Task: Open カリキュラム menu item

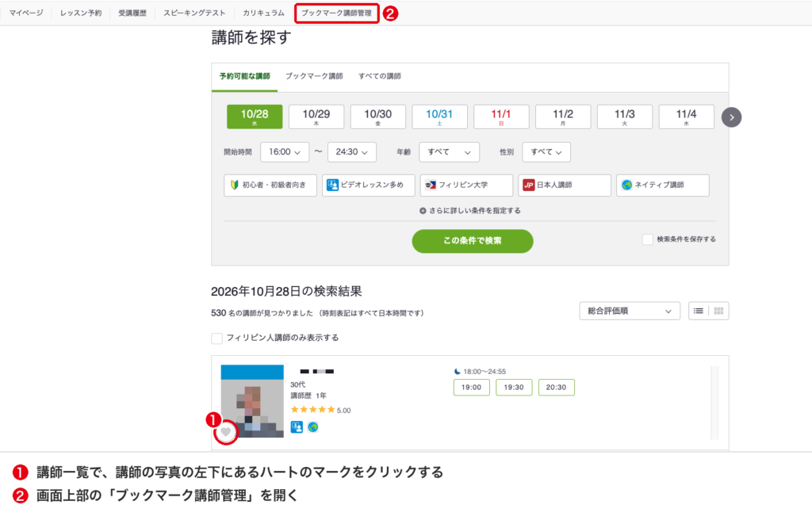Action: [x=263, y=13]
